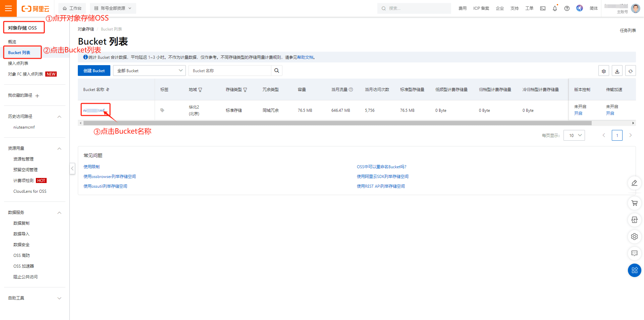
Task: Open the Cloud Shell terminal icon
Action: click(543, 8)
